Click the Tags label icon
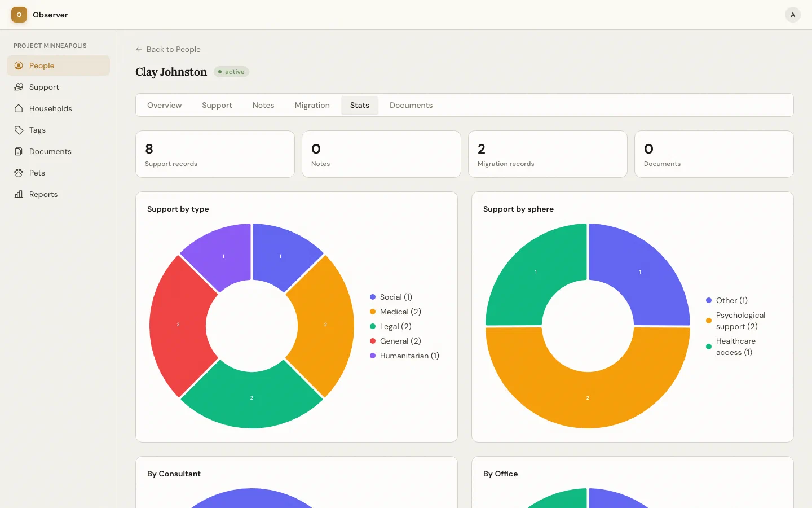This screenshot has height=508, width=812. [x=19, y=130]
